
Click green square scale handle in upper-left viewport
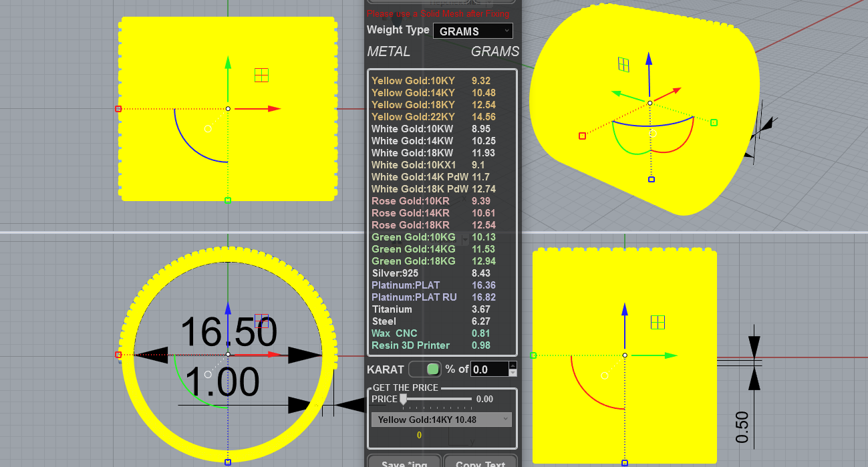click(228, 200)
